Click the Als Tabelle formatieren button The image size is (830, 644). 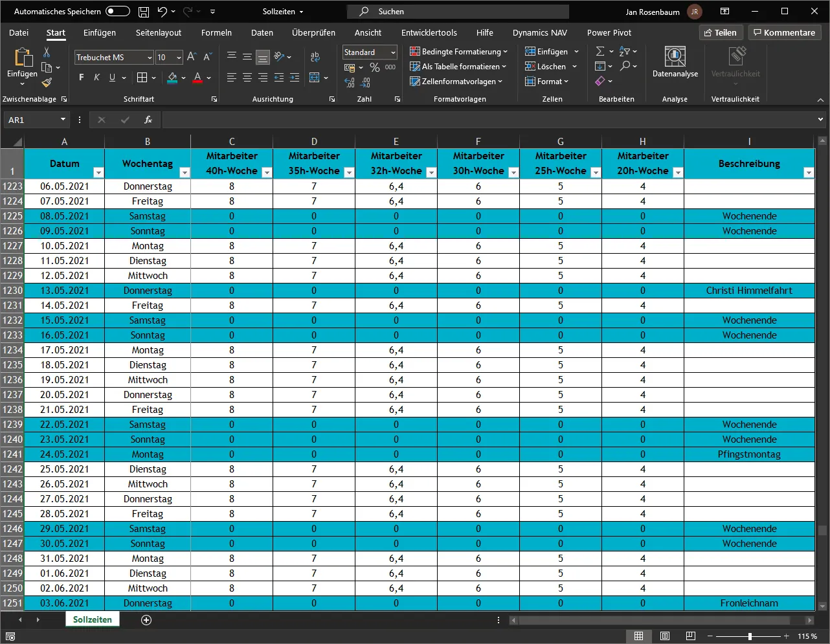tap(458, 67)
